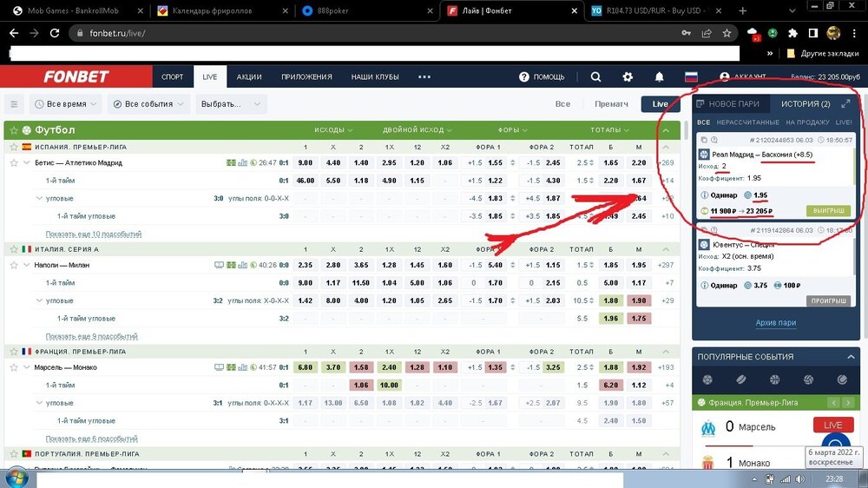Collapse the Наполи — Милан match row

(x=27, y=265)
